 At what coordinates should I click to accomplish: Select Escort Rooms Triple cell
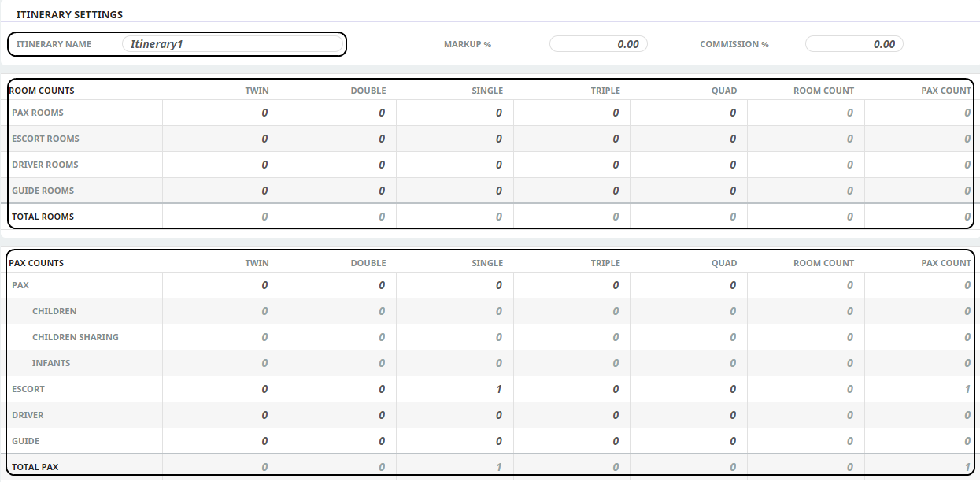tap(572, 139)
